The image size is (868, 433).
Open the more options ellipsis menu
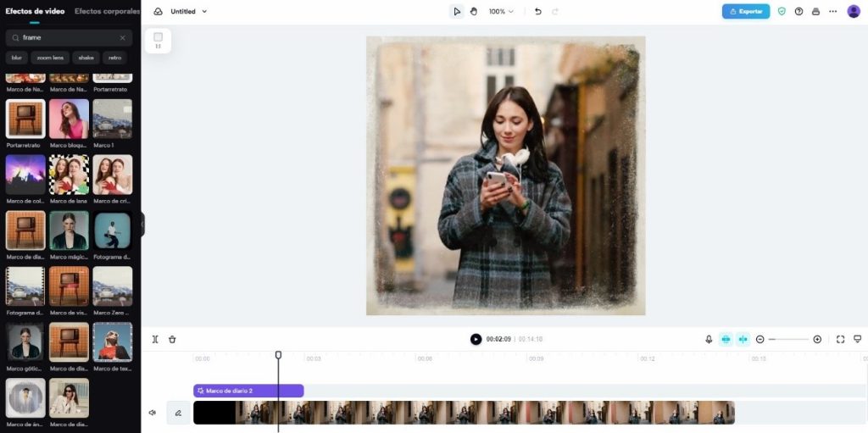coord(832,11)
